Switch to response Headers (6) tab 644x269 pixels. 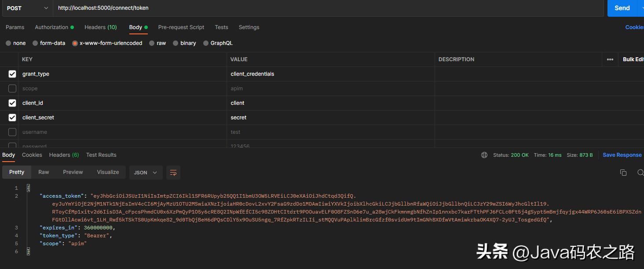[64, 155]
